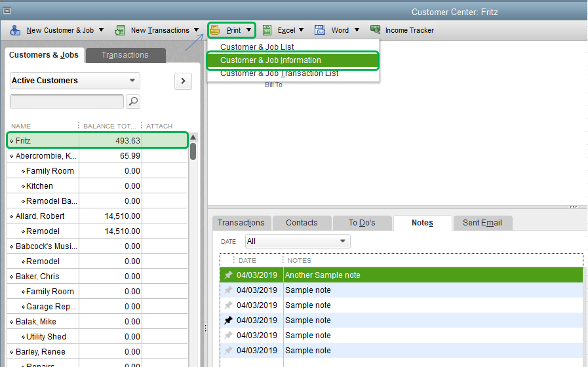
Task: Click Income Tracker button label
Action: [410, 30]
